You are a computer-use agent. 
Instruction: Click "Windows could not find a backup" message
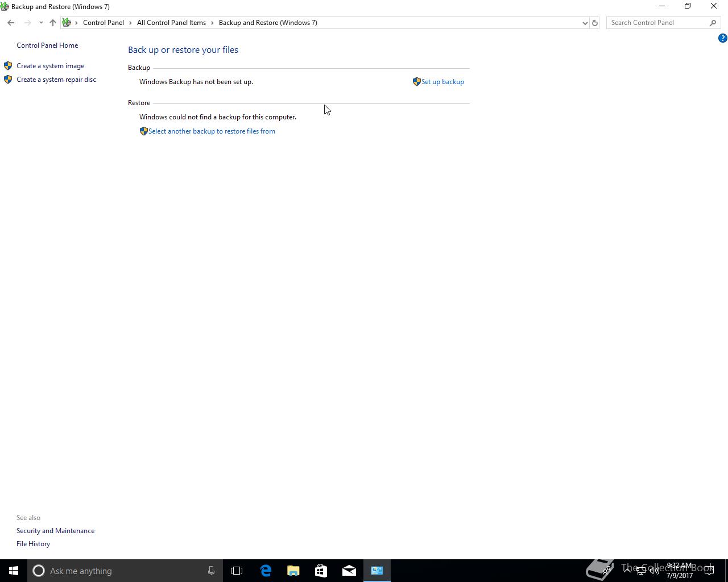coord(218,117)
